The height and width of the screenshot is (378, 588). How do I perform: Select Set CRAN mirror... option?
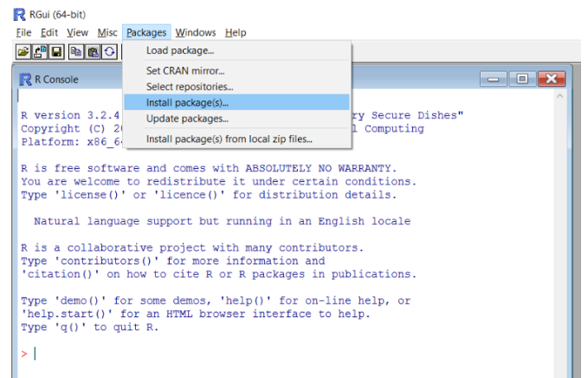tap(236, 70)
